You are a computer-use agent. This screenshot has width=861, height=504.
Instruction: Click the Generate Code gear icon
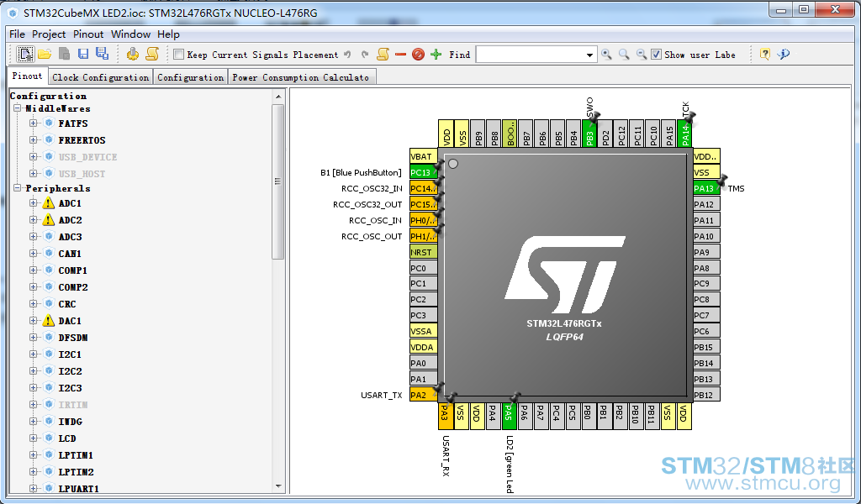click(x=132, y=54)
